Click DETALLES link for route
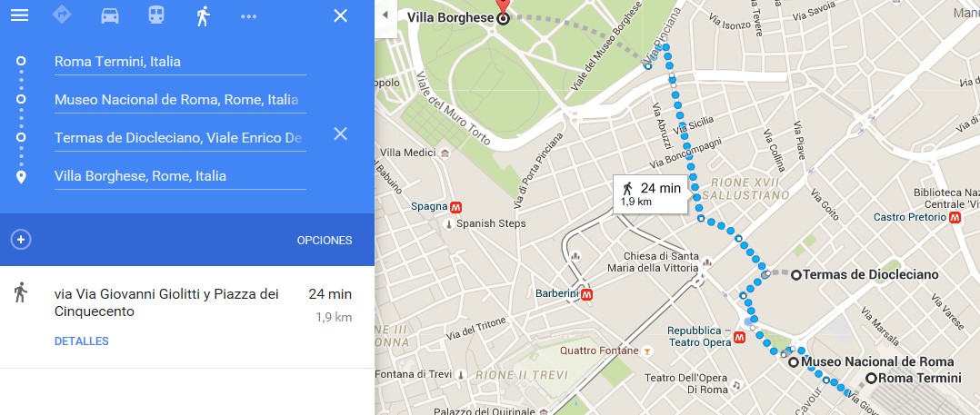 point(81,341)
